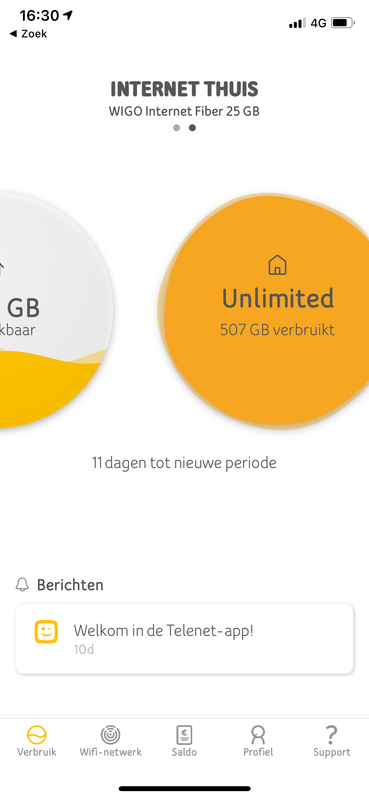This screenshot has height=799, width=369.
Task: Open the Profiel person icon
Action: click(258, 735)
